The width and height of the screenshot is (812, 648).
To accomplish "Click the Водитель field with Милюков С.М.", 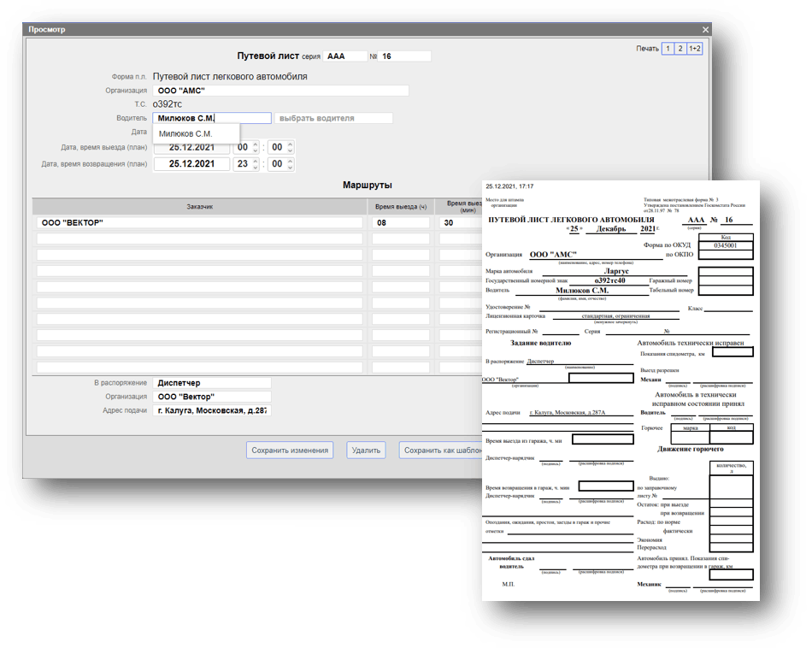I will click(x=212, y=118).
